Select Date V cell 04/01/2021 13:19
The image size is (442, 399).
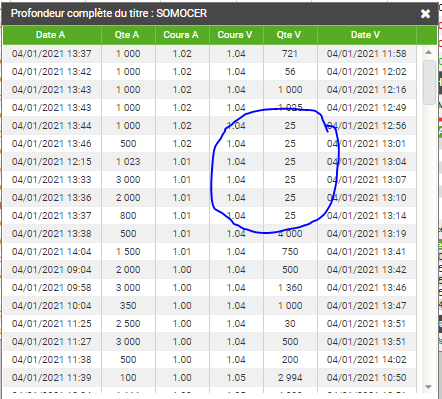coord(367,234)
